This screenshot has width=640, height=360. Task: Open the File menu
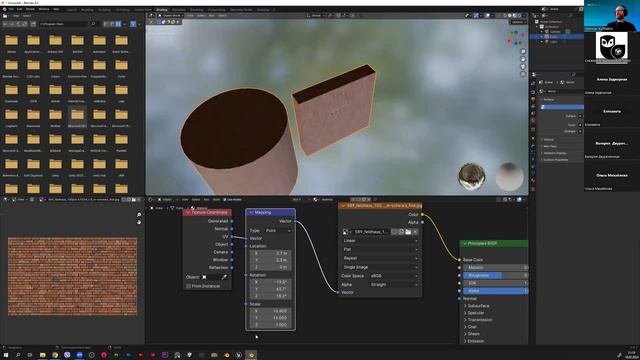point(11,9)
